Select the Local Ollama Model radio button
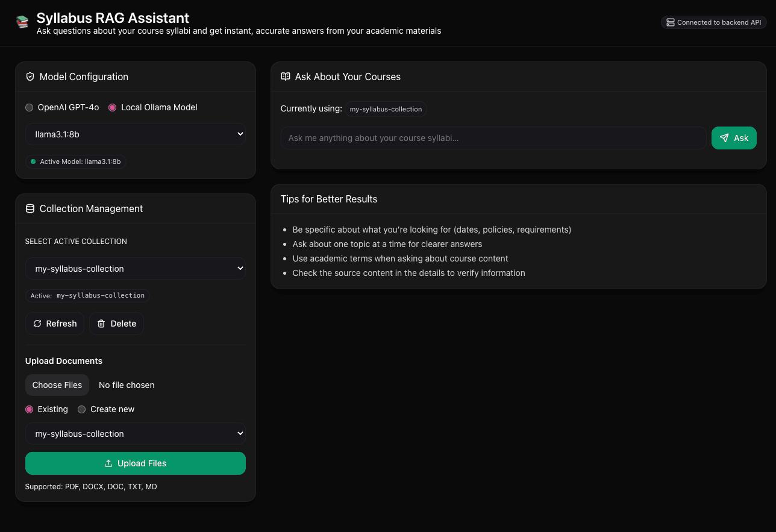Image resolution: width=776 pixels, height=532 pixels. [x=112, y=108]
